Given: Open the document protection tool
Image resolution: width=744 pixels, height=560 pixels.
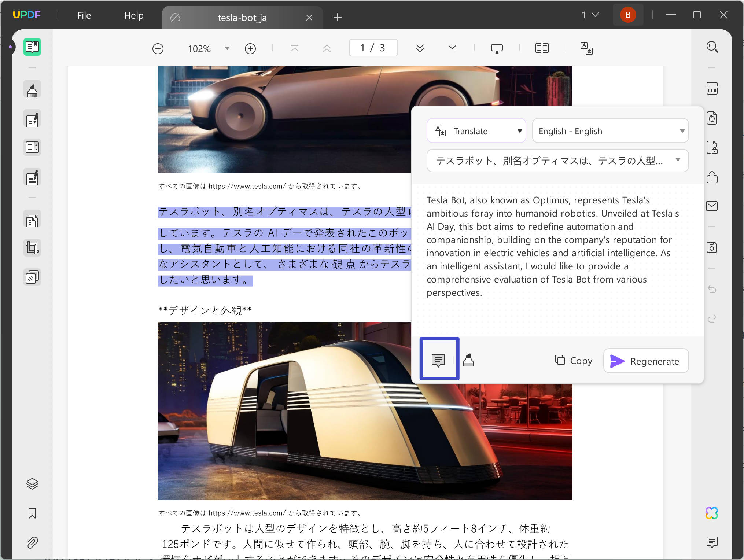Looking at the screenshot, I should coord(712,148).
